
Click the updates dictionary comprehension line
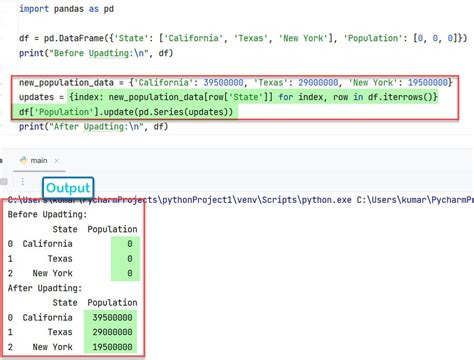coord(228,97)
